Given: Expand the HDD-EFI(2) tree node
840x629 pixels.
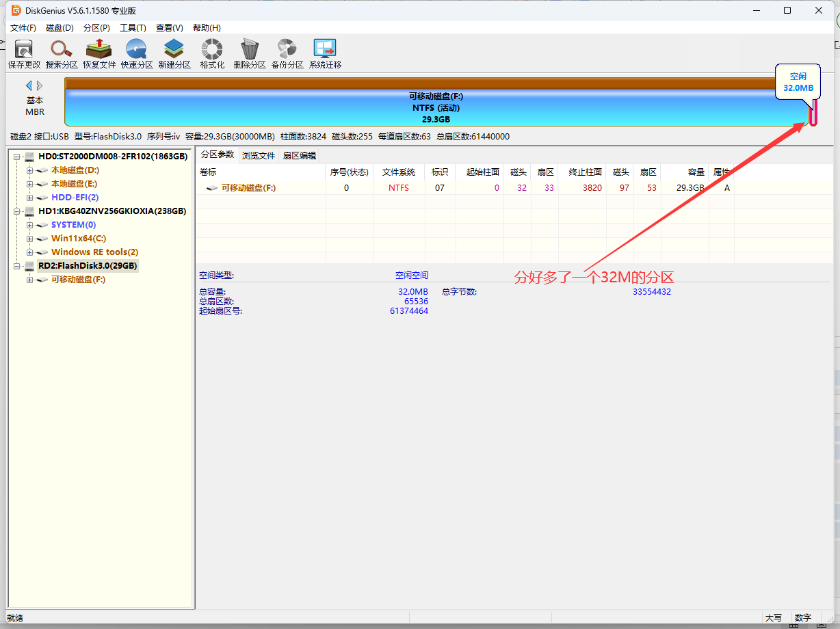Looking at the screenshot, I should coord(29,198).
